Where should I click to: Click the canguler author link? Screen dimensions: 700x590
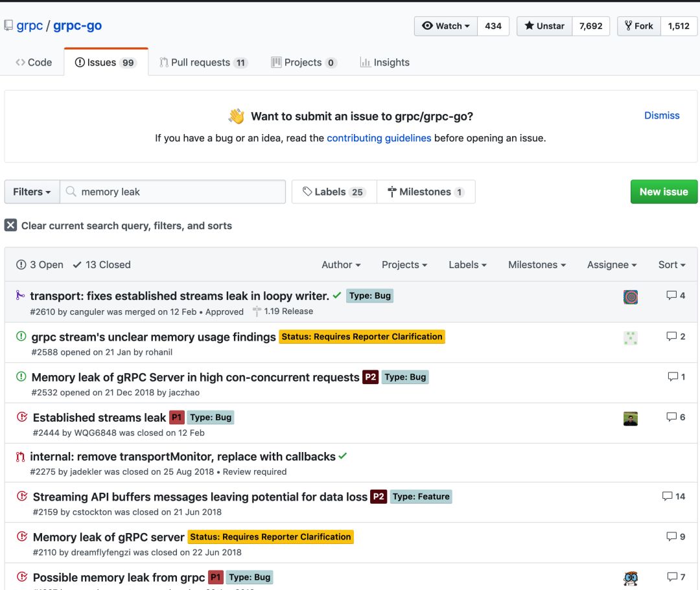tap(87, 312)
